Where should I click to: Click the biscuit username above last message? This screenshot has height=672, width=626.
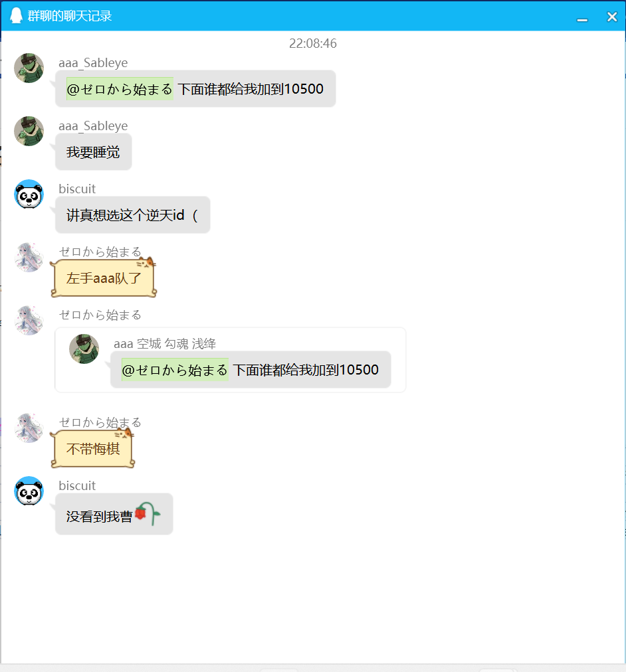77,485
